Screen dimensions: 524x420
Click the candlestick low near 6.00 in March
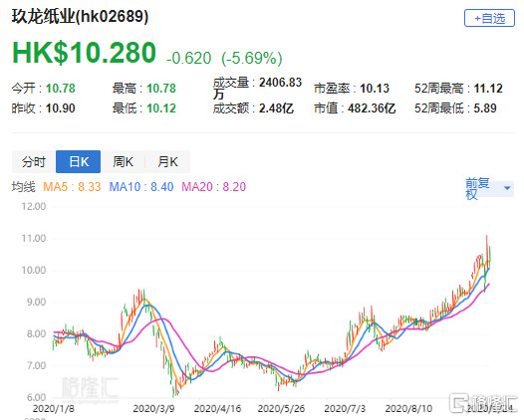tap(173, 390)
